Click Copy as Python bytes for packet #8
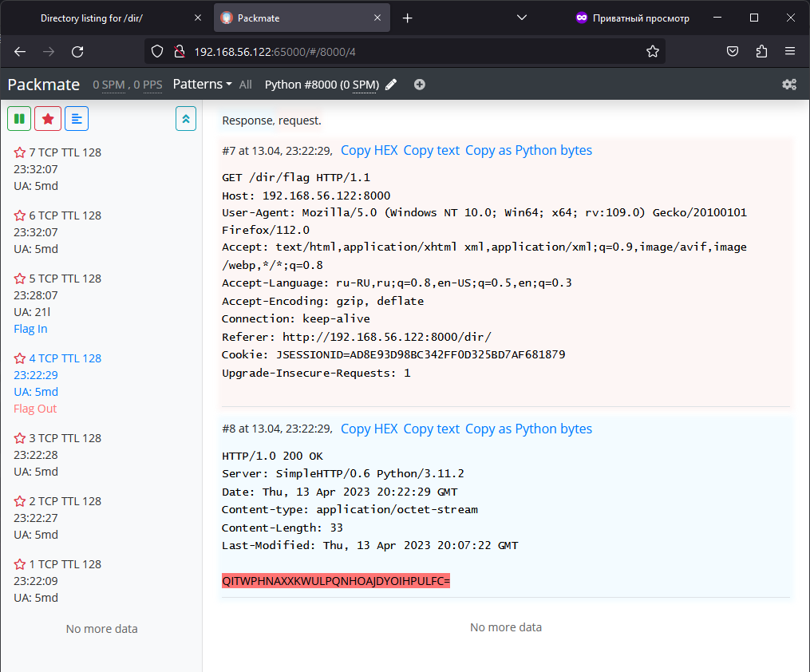The width and height of the screenshot is (810, 672). [528, 429]
